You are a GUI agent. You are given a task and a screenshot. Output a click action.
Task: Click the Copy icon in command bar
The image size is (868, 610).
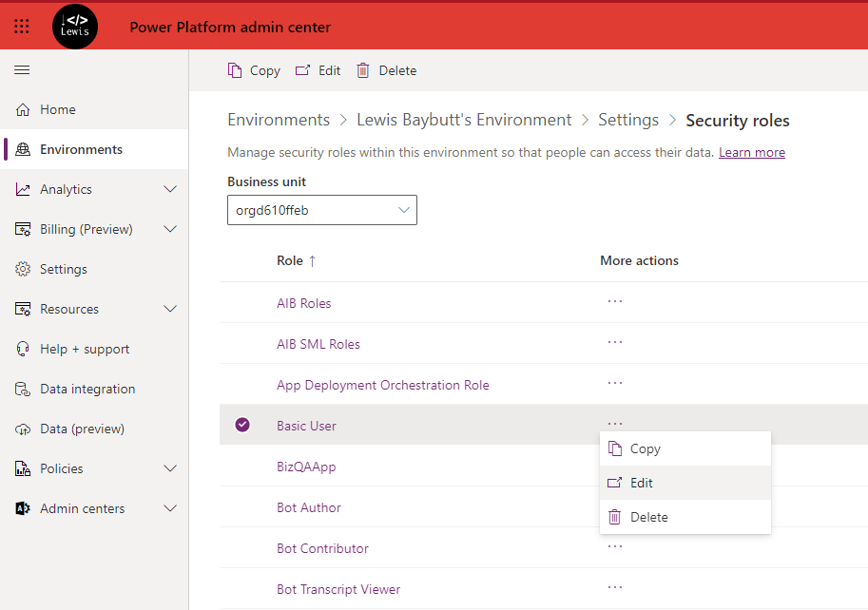[235, 70]
